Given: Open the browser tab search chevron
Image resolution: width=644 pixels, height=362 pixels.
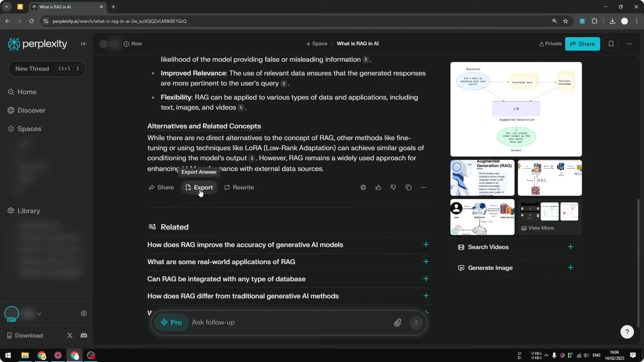Looking at the screenshot, I should pos(6,7).
